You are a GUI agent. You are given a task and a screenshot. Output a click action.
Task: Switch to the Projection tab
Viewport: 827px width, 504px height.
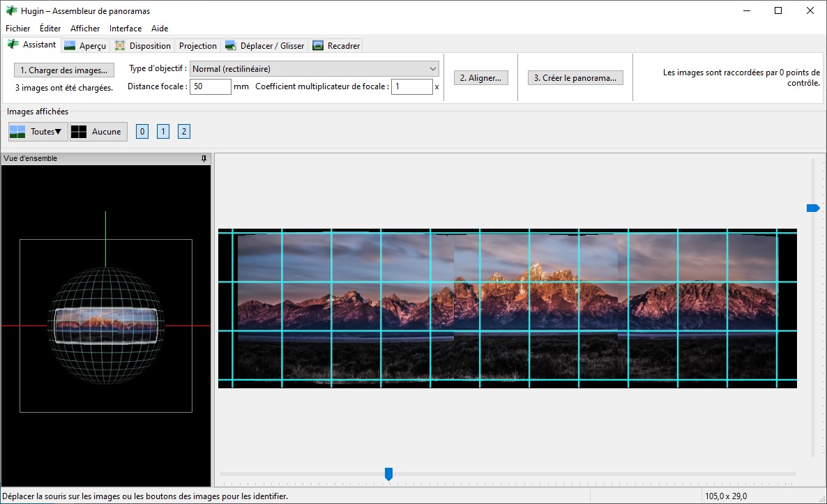click(x=197, y=46)
